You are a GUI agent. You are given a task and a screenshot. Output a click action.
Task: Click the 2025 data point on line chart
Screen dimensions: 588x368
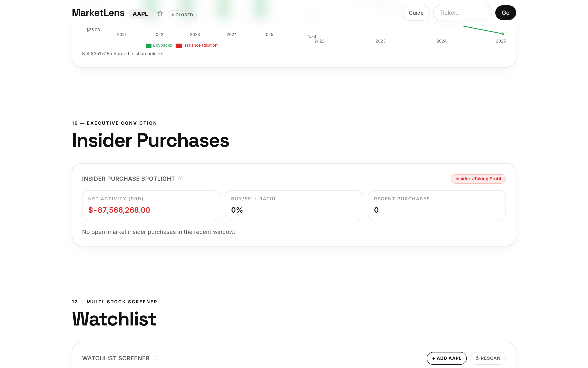coord(502,34)
